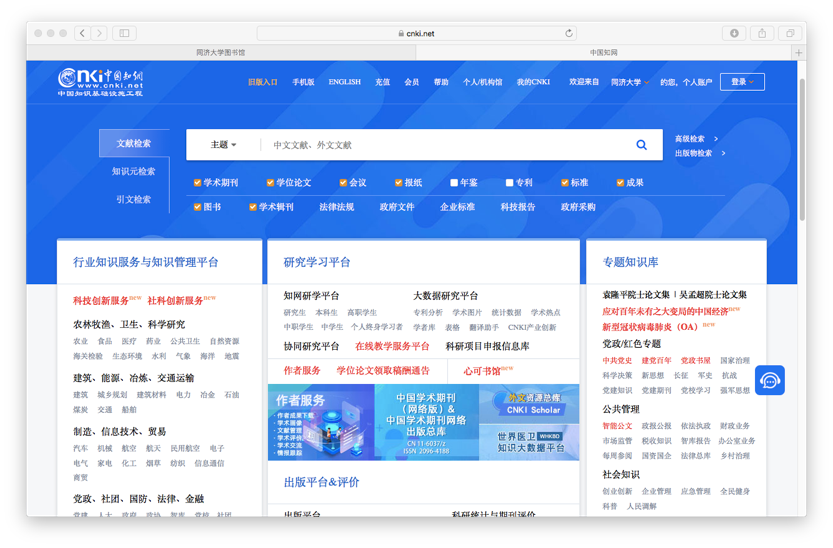
Task: Click the blue magnifier search icon
Action: [x=641, y=145]
